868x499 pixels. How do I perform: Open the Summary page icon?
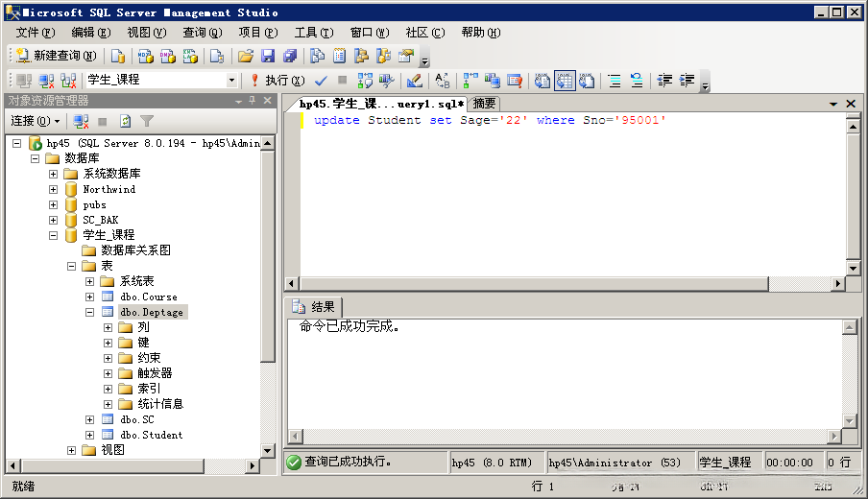[x=339, y=56]
